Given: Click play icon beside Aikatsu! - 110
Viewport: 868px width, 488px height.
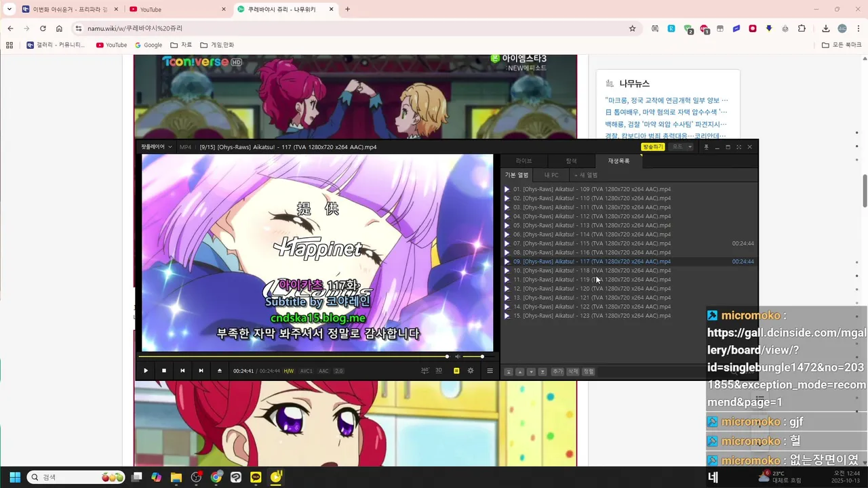Looking at the screenshot, I should point(507,199).
